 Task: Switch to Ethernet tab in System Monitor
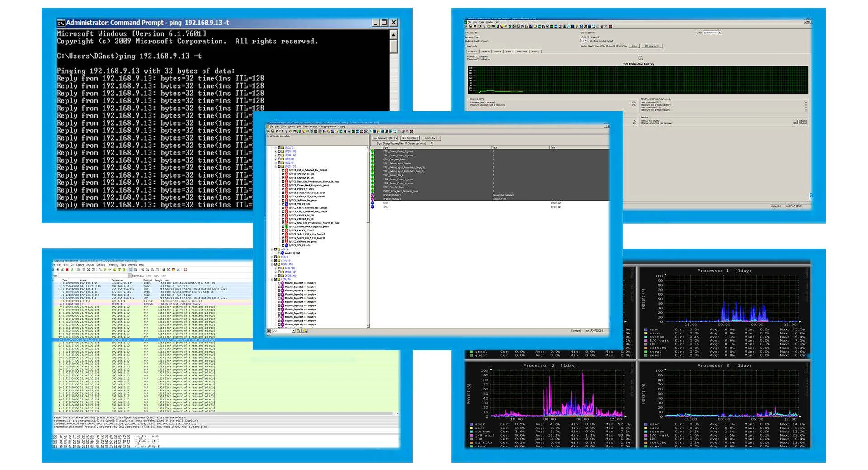point(486,52)
